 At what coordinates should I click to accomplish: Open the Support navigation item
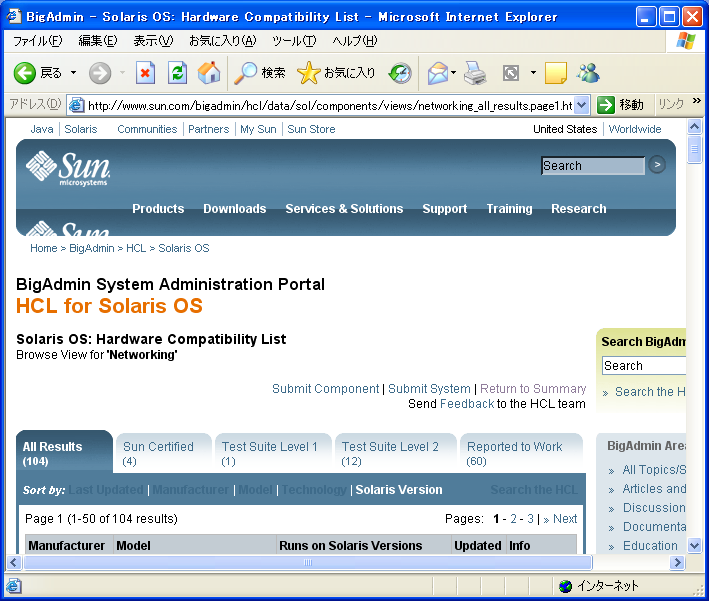tap(444, 208)
